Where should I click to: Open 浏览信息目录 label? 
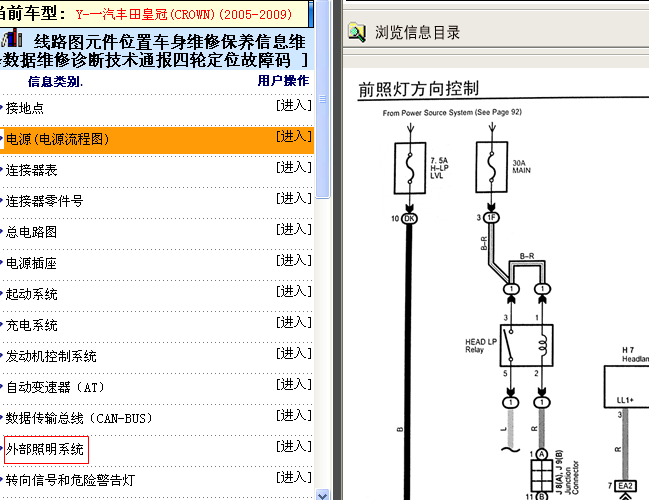point(417,33)
